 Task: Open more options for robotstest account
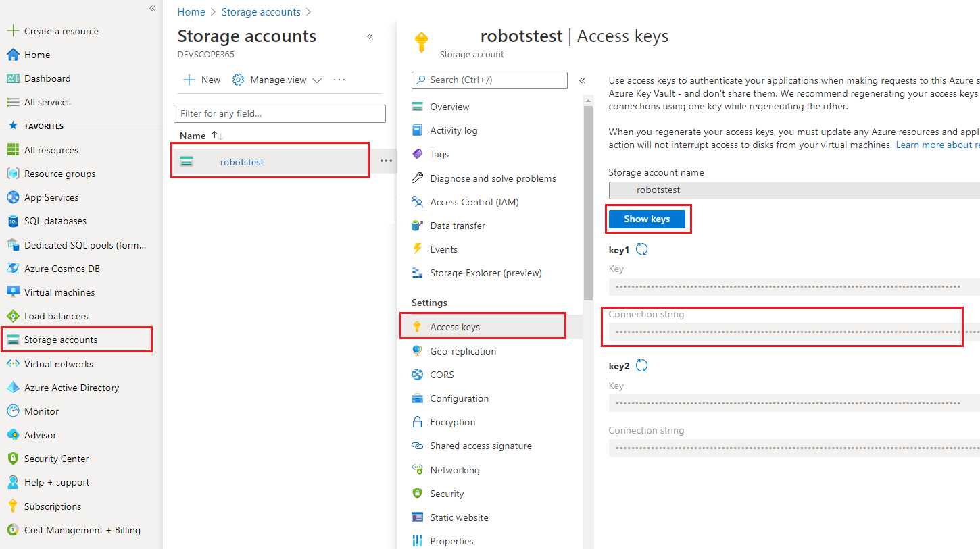pyautogui.click(x=386, y=161)
